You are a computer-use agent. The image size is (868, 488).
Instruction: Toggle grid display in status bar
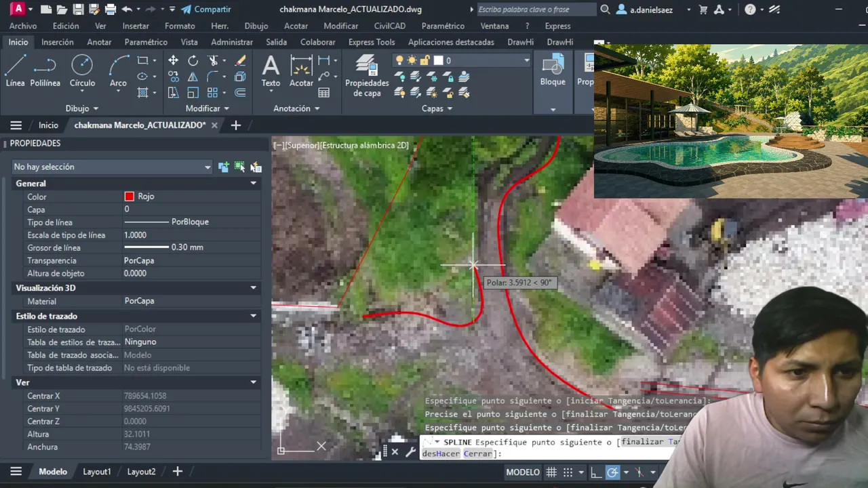[x=551, y=472]
